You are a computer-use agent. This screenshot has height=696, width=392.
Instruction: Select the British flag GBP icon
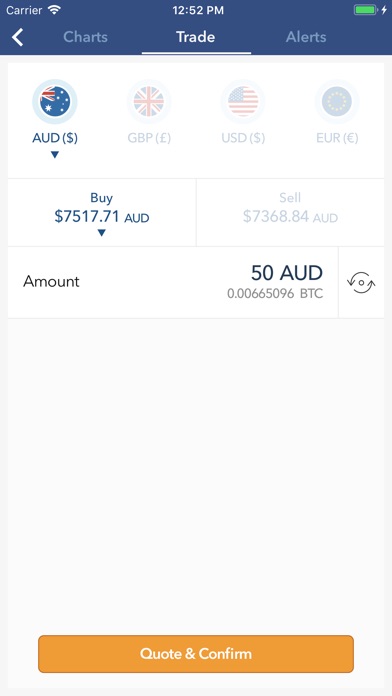tap(149, 102)
